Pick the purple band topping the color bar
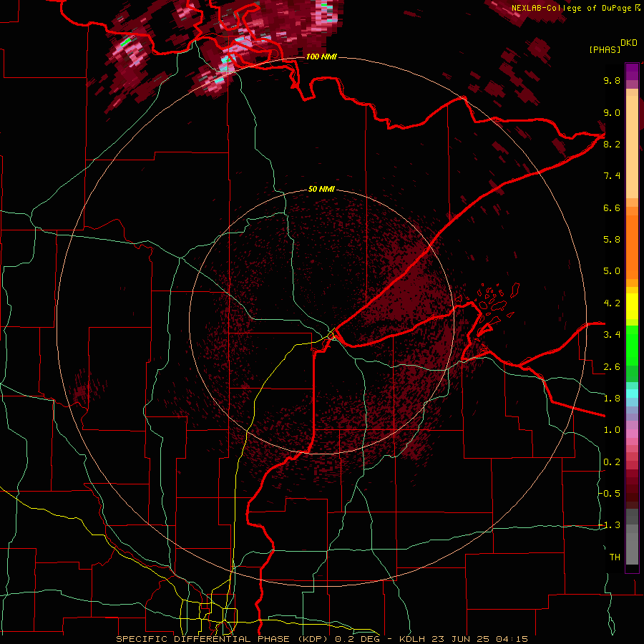644x644 pixels. pos(632,72)
